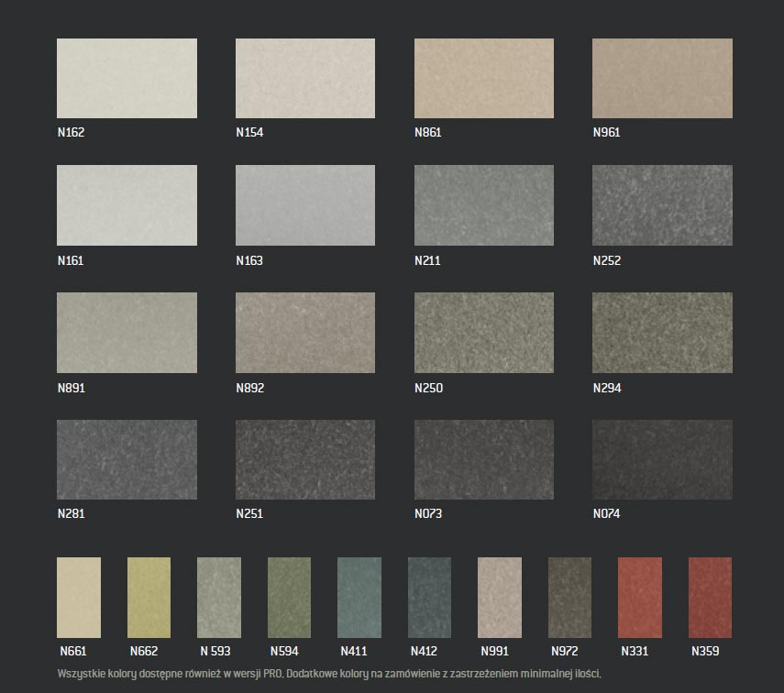784x693 pixels.
Task: Click the small N662 yellow-green swatch
Action: click(149, 598)
